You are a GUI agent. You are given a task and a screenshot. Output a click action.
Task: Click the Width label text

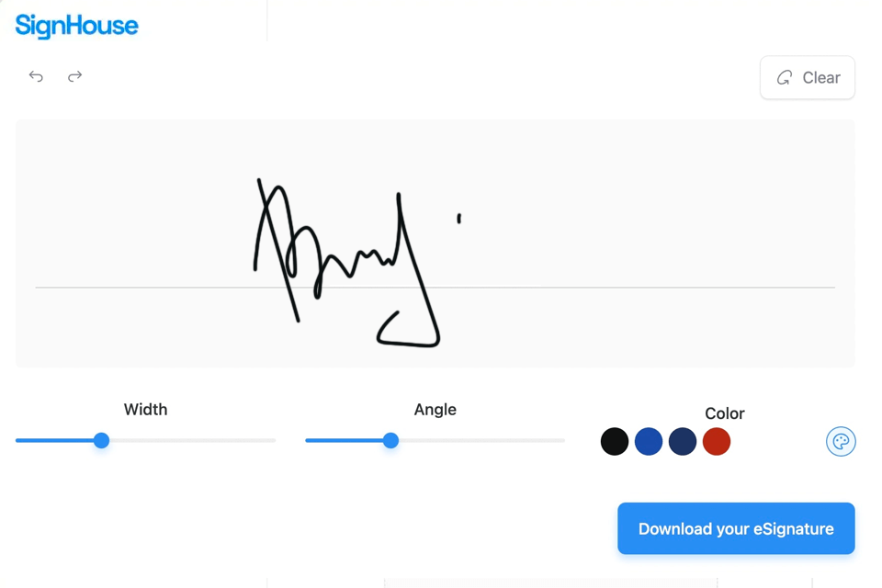point(145,410)
